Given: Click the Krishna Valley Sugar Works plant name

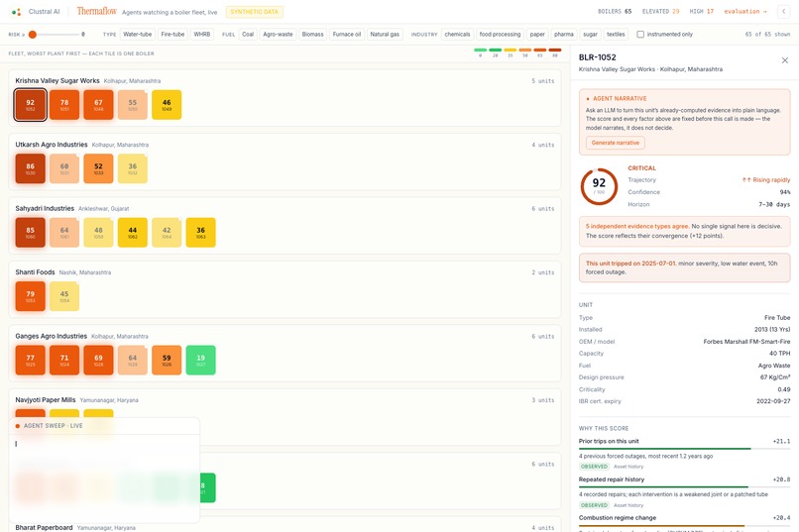Looking at the screenshot, I should pyautogui.click(x=57, y=81).
